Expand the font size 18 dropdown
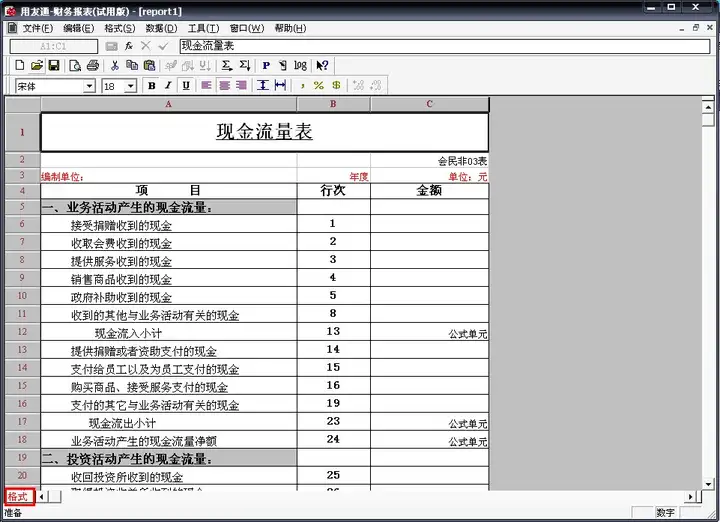Viewport: 720px width, 522px height. (x=130, y=86)
